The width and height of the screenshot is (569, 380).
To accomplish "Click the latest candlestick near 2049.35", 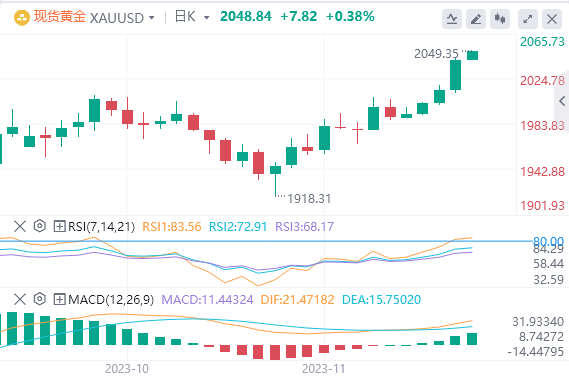I will coord(472,56).
